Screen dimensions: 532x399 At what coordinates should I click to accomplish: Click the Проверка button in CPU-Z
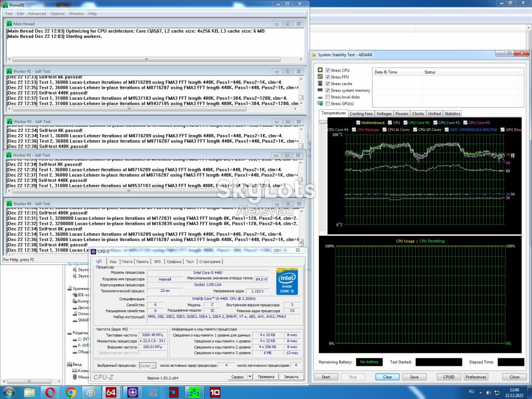[x=266, y=377]
